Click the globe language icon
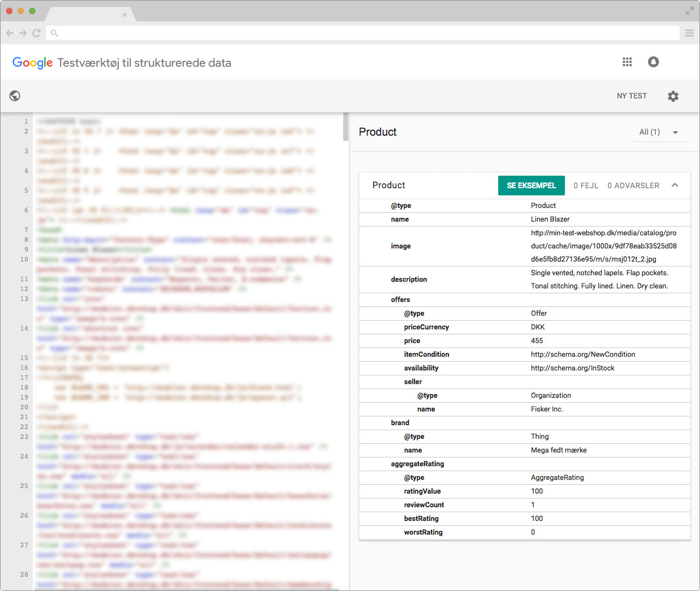Image resolution: width=700 pixels, height=591 pixels. (15, 96)
